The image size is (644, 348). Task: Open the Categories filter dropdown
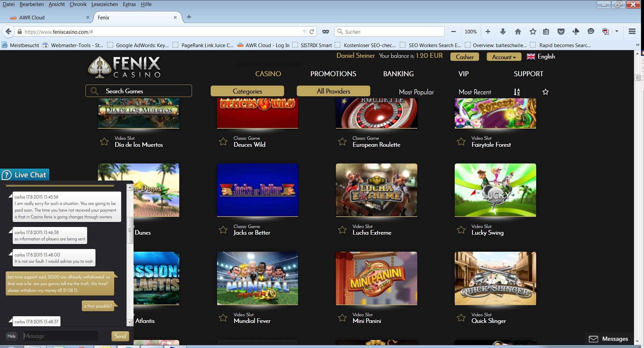247,91
